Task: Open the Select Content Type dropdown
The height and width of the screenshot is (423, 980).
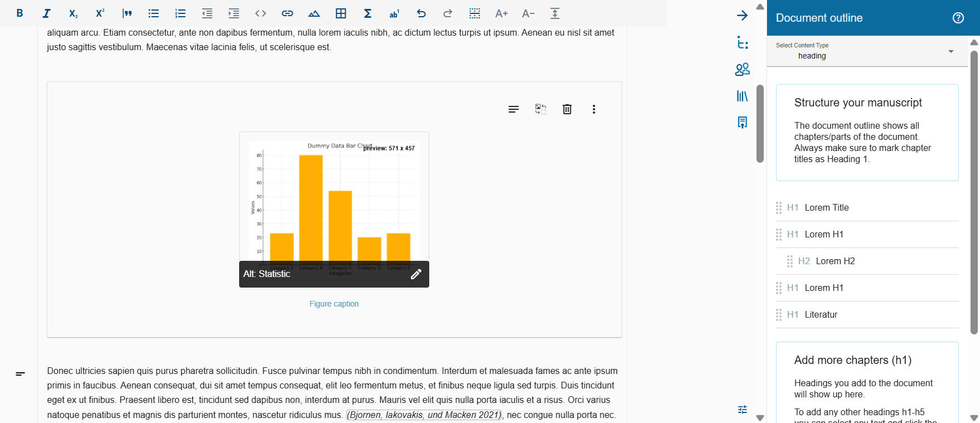Action: coord(867,51)
